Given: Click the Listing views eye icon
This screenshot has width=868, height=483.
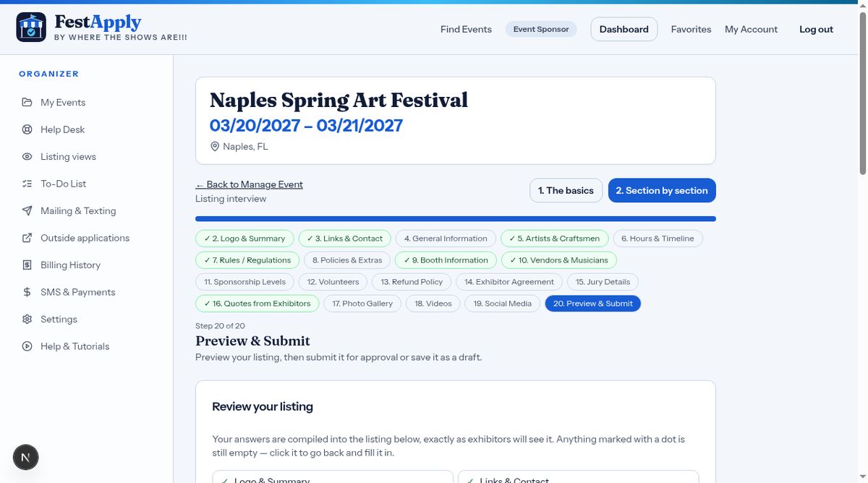Looking at the screenshot, I should (x=27, y=156).
